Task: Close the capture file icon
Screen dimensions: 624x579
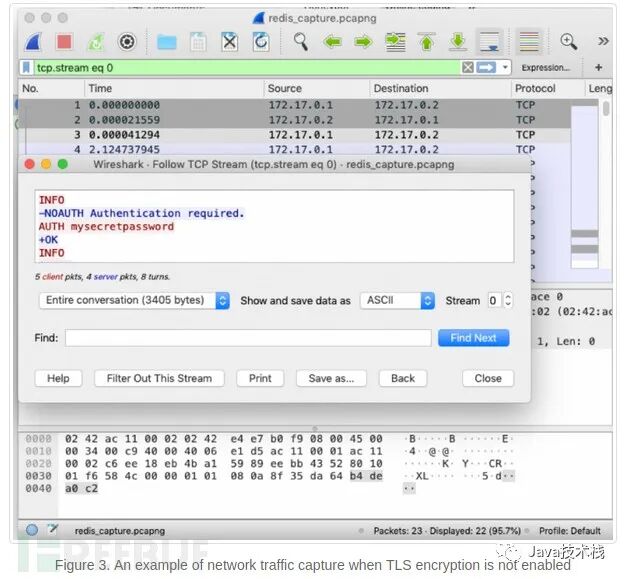Action: (x=230, y=42)
